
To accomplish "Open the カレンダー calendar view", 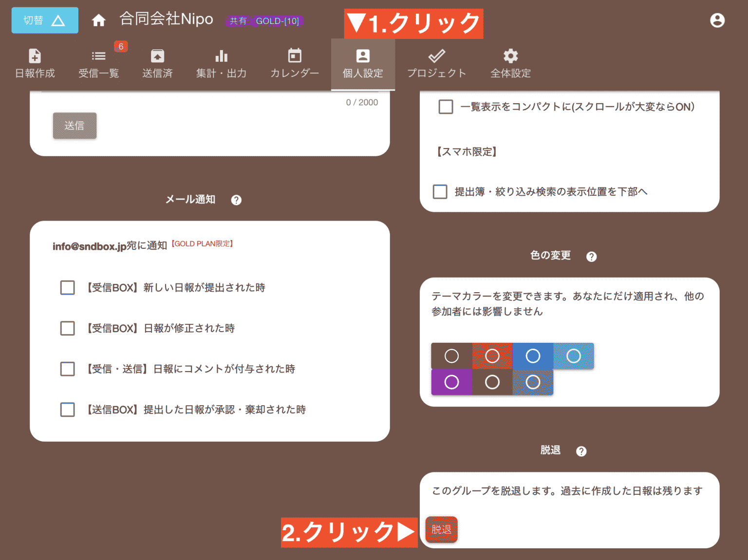I will pos(294,63).
